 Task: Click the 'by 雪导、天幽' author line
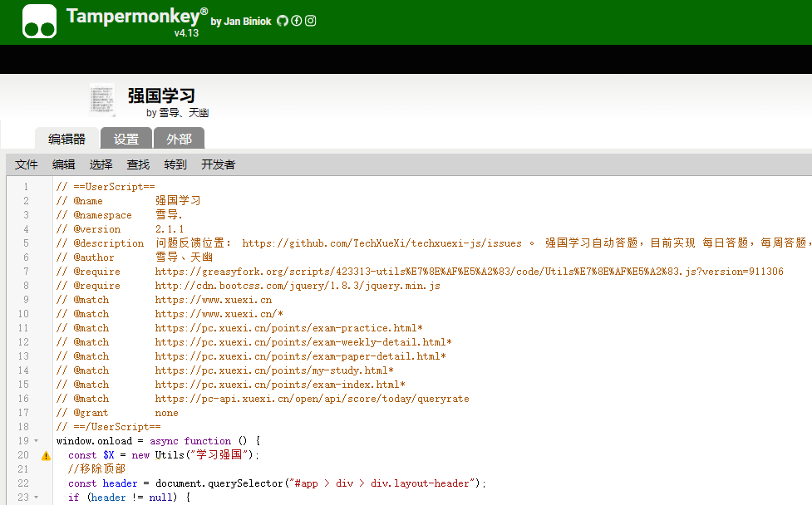pyautogui.click(x=178, y=113)
